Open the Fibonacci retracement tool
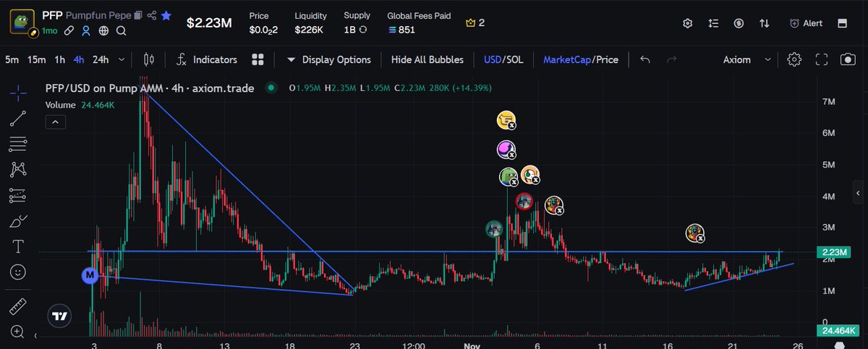Image resolution: width=868 pixels, height=349 pixels. coord(18,143)
